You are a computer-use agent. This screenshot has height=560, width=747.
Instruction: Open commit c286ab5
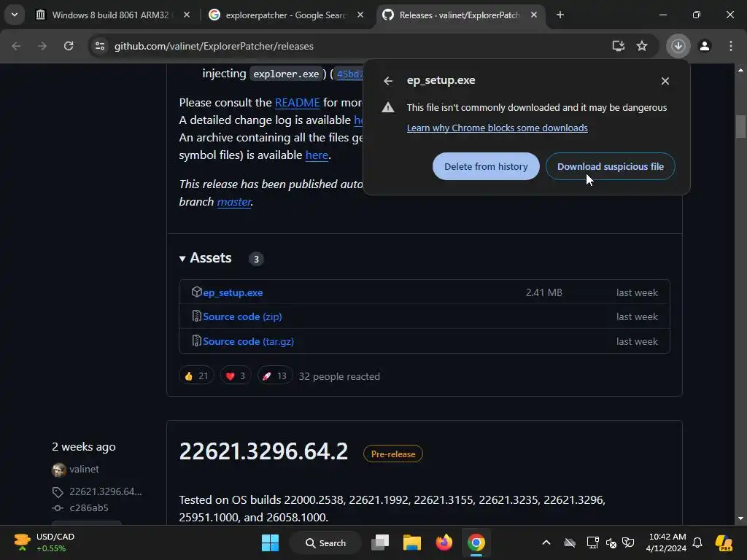(x=89, y=507)
